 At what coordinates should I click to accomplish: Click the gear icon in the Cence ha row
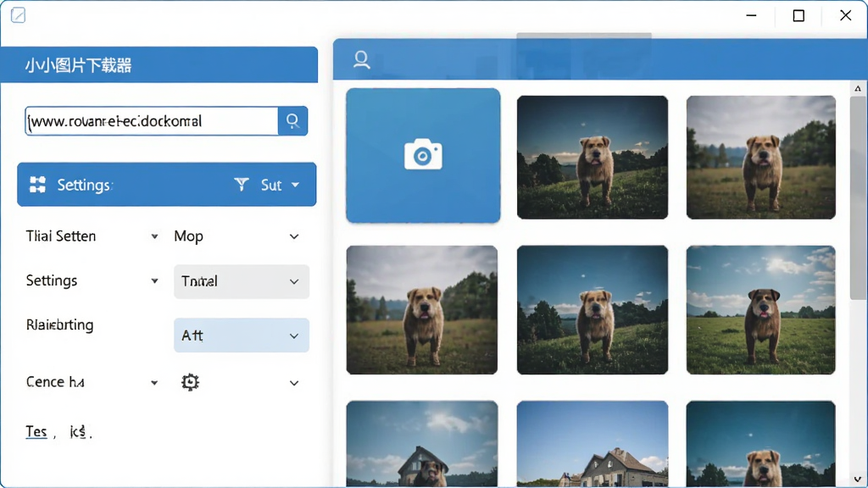pyautogui.click(x=190, y=382)
